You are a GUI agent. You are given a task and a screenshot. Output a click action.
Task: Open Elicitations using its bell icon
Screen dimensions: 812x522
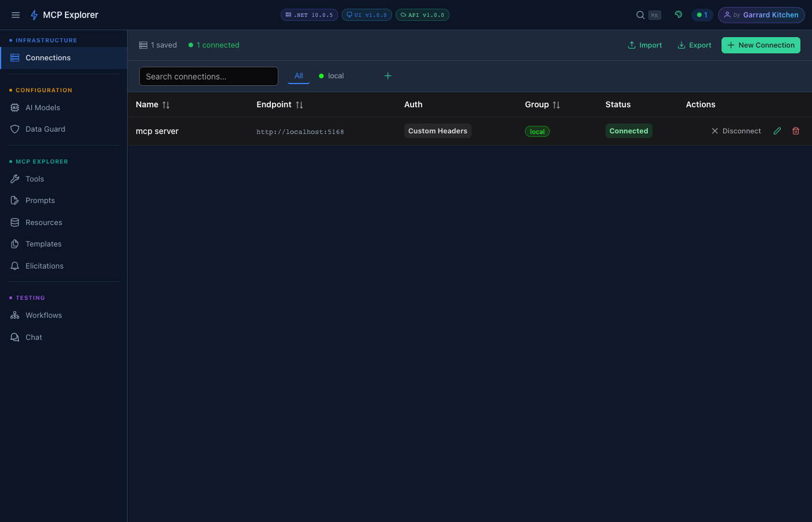pyautogui.click(x=15, y=266)
